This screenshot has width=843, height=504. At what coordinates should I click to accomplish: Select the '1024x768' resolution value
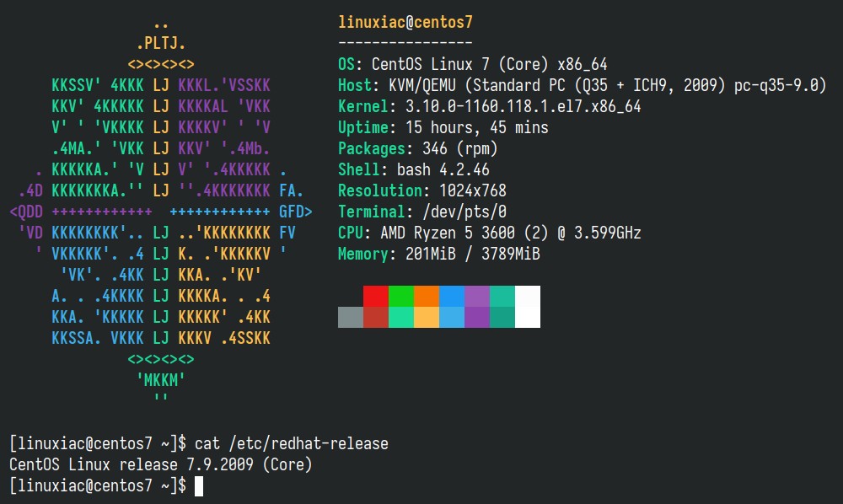[473, 190]
